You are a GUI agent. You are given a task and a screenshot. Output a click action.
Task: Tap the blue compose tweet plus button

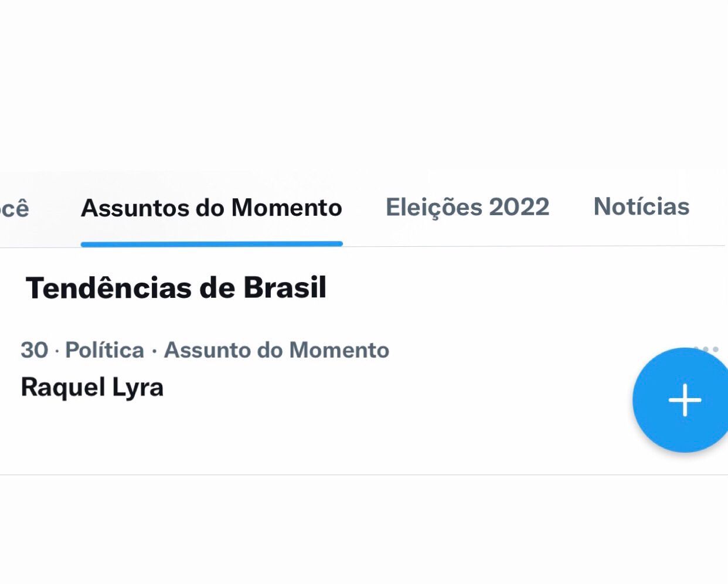tap(683, 400)
